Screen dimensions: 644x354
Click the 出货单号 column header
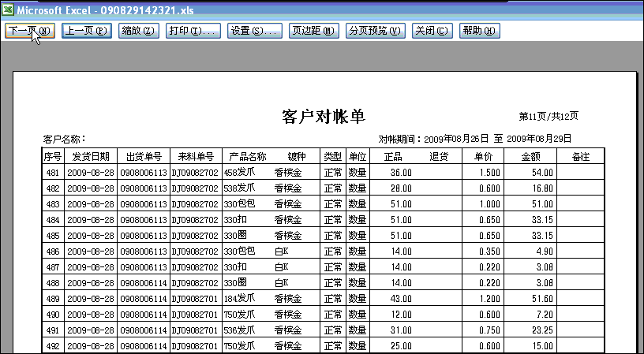tap(144, 156)
